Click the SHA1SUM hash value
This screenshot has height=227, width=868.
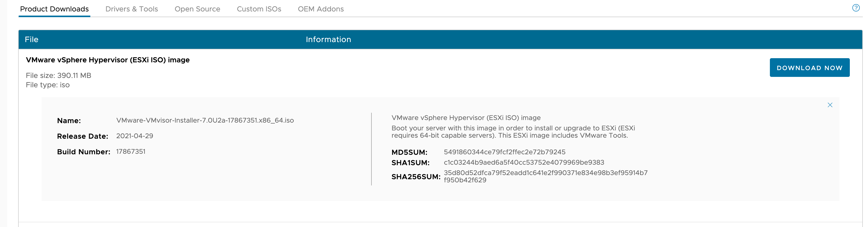[x=524, y=163]
